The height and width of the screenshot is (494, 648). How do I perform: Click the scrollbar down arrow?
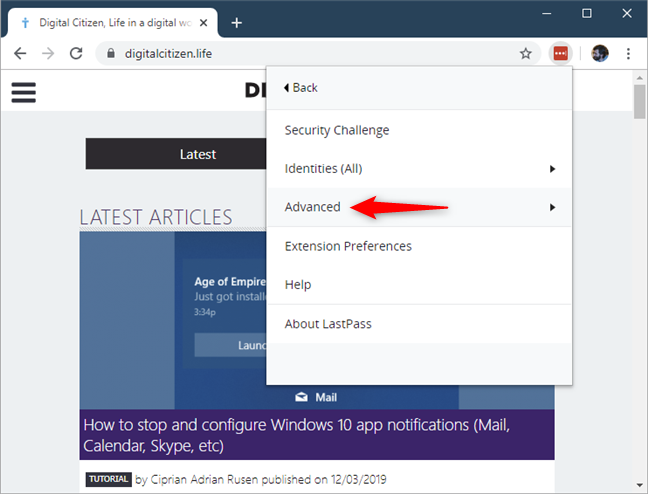coord(639,485)
